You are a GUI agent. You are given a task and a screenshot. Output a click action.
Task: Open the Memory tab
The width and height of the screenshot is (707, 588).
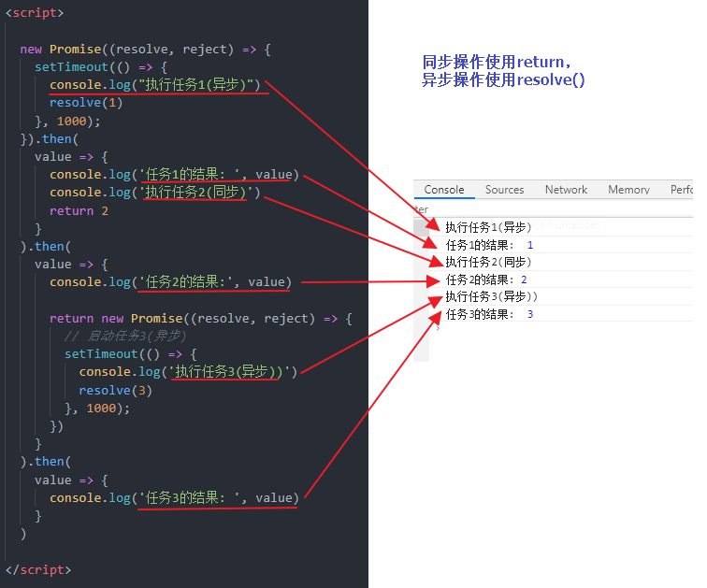628,190
